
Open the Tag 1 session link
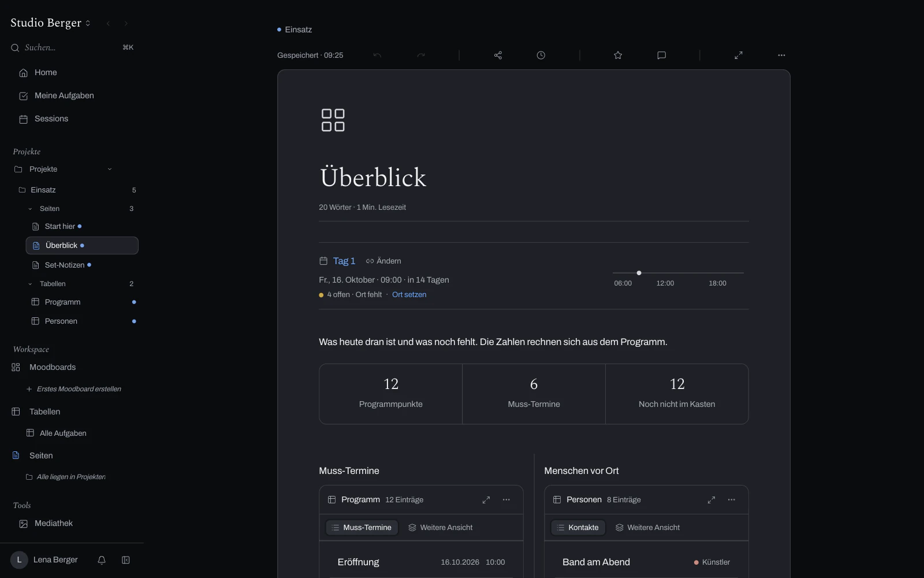coord(344,261)
